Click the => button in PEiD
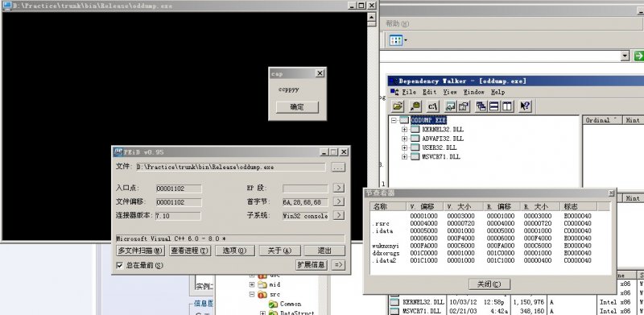 (x=338, y=265)
